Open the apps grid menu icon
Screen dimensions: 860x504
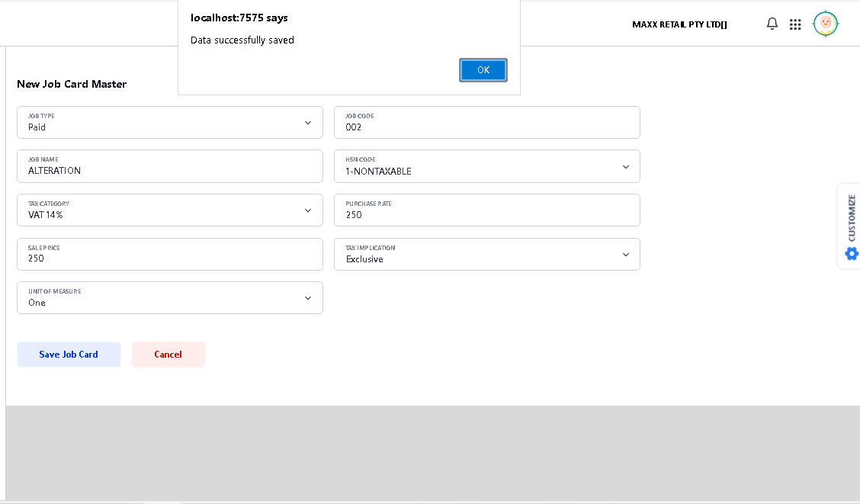795,24
